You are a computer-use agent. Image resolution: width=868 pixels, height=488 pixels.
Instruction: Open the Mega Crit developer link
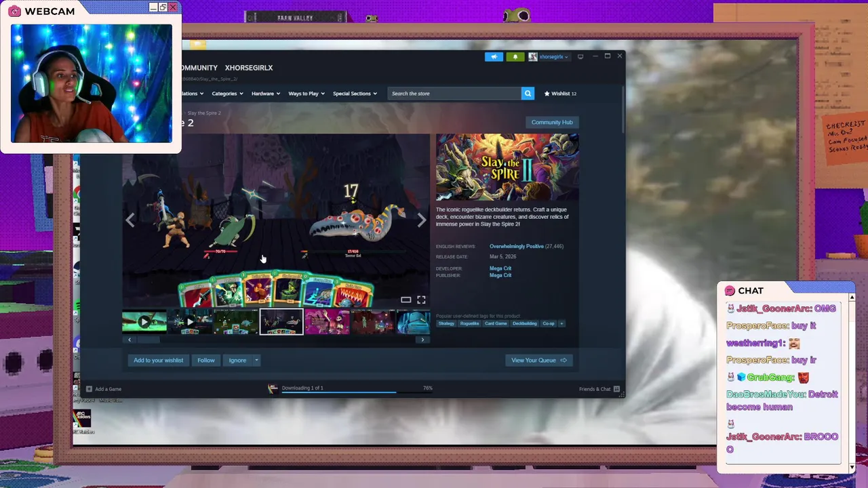(500, 268)
